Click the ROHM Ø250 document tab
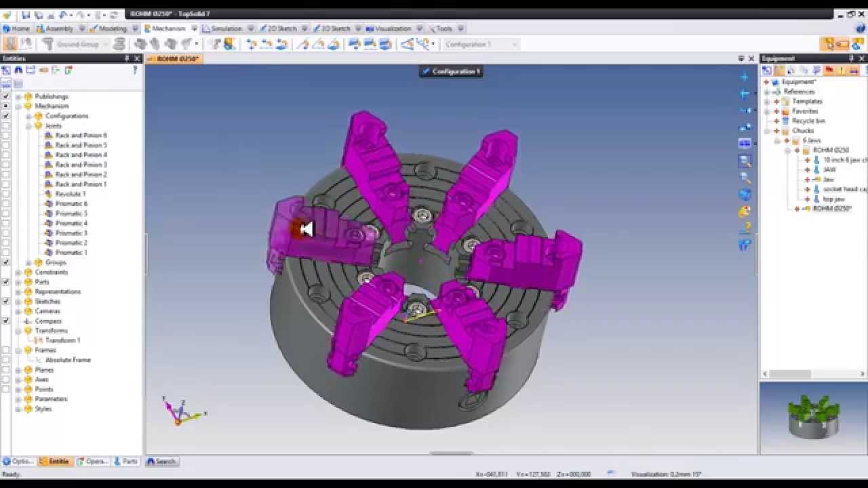Screen dimensions: 868x488 (x=174, y=59)
